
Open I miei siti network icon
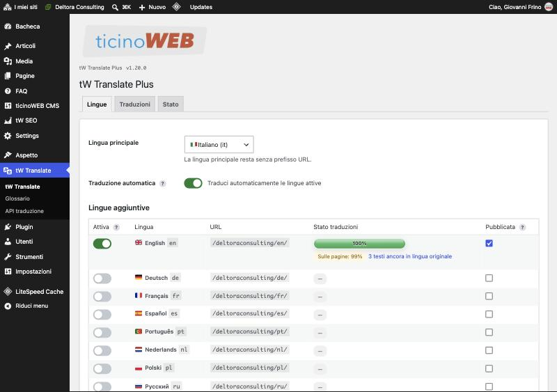[7, 7]
